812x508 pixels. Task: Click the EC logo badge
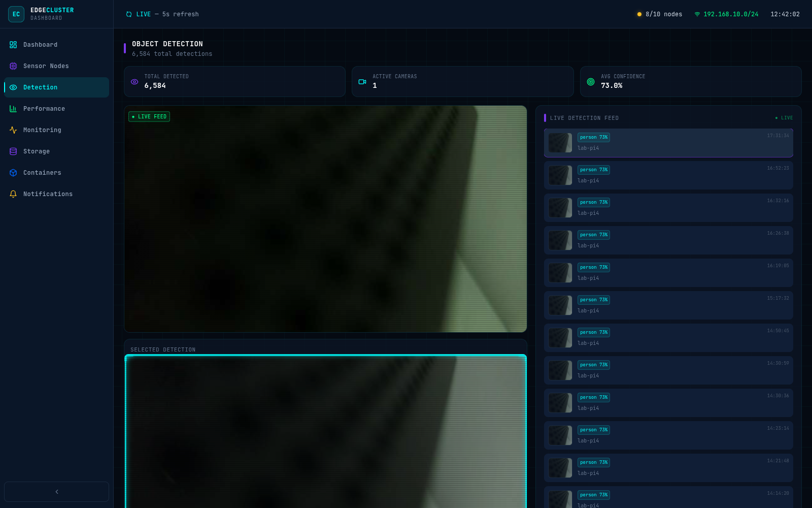[16, 14]
